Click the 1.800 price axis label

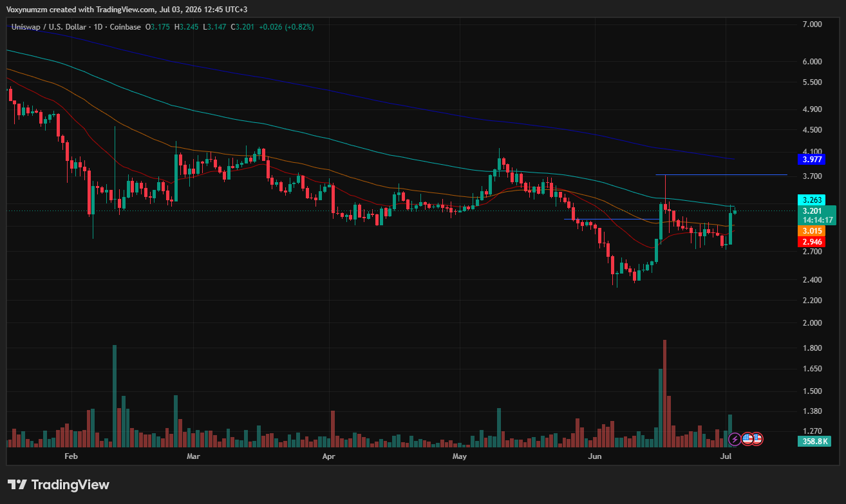pos(813,348)
